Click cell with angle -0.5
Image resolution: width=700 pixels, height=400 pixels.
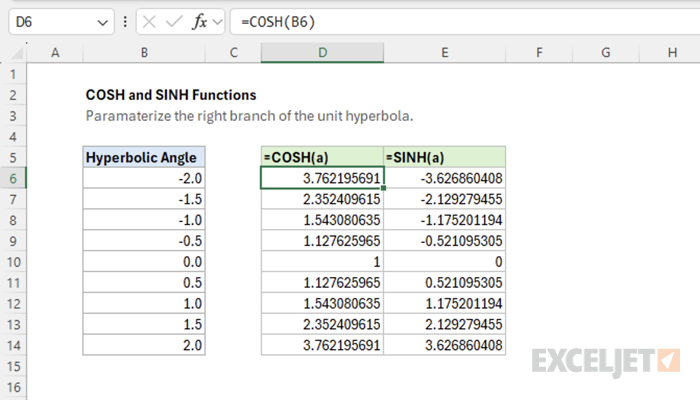coord(144,241)
